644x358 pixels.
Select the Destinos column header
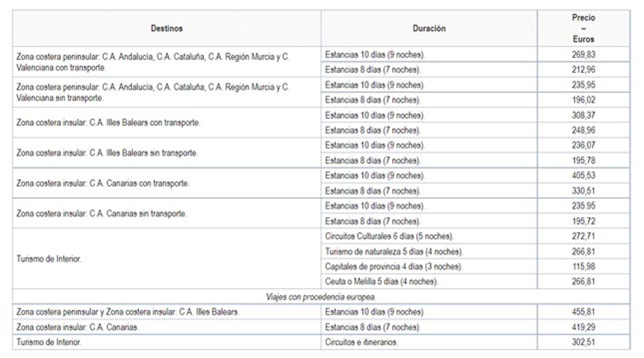point(167,28)
